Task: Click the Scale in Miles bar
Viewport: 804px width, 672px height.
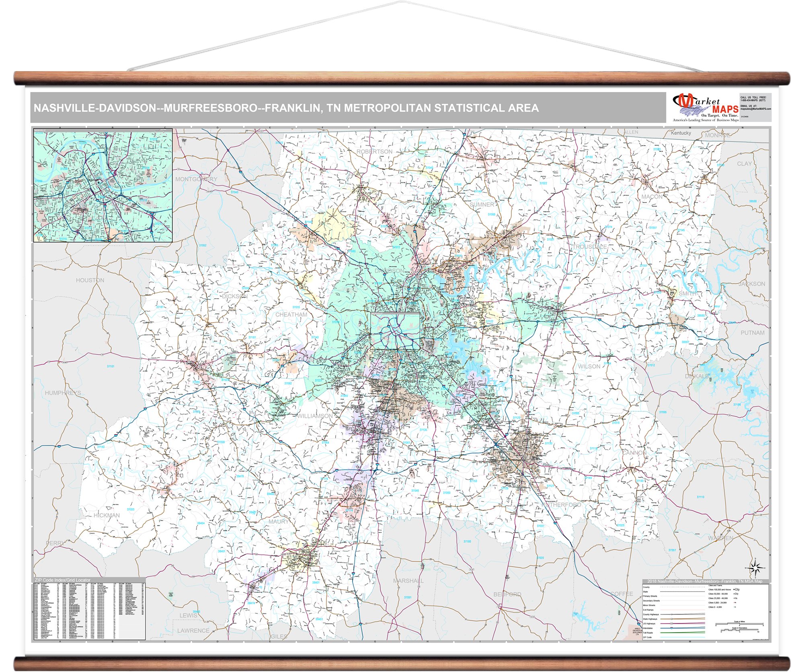Action: tap(739, 624)
